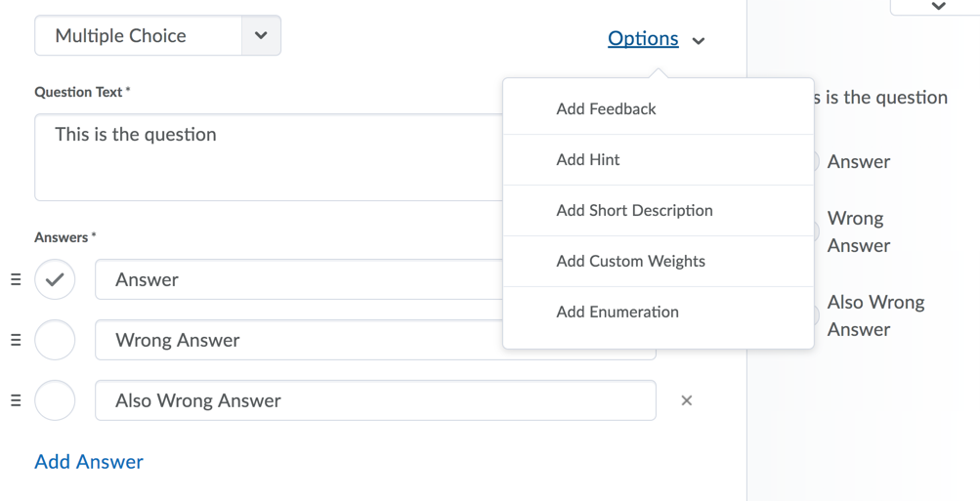Click the chevron next to Options
The image size is (980, 501).
pyautogui.click(x=699, y=41)
